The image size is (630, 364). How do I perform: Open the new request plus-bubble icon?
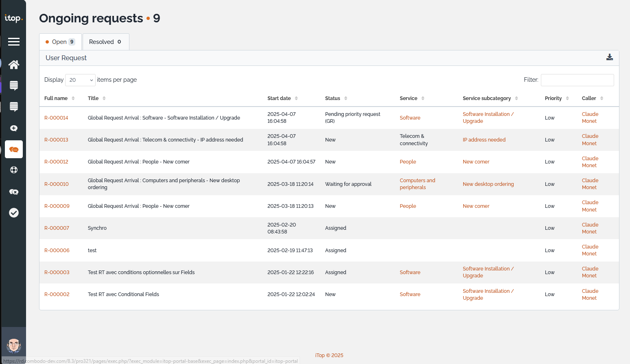[14, 128]
